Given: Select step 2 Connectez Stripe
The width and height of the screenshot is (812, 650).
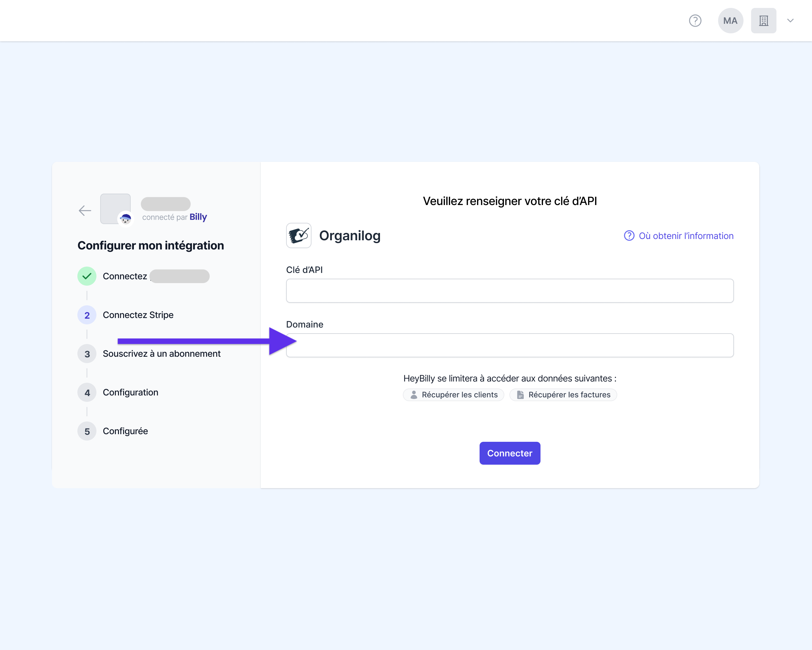Looking at the screenshot, I should [126, 315].
